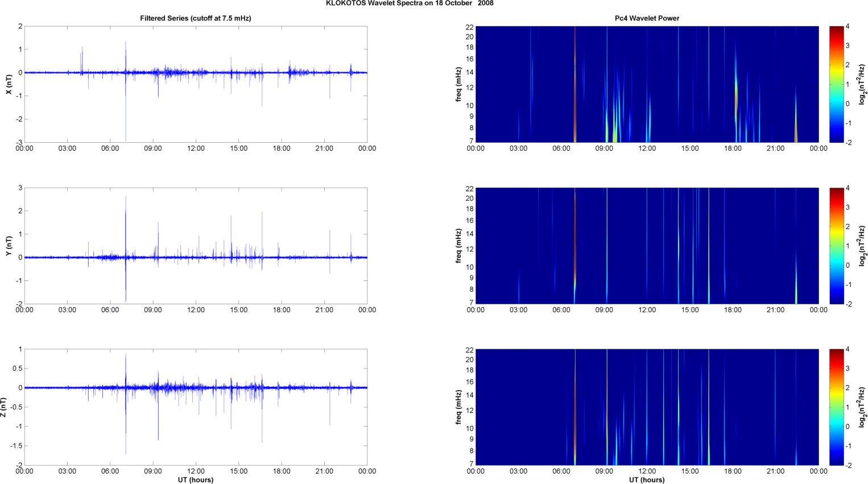This screenshot has width=868, height=484.
Task: Click the 18:00 tick under the Y time series
Action: 282,310
